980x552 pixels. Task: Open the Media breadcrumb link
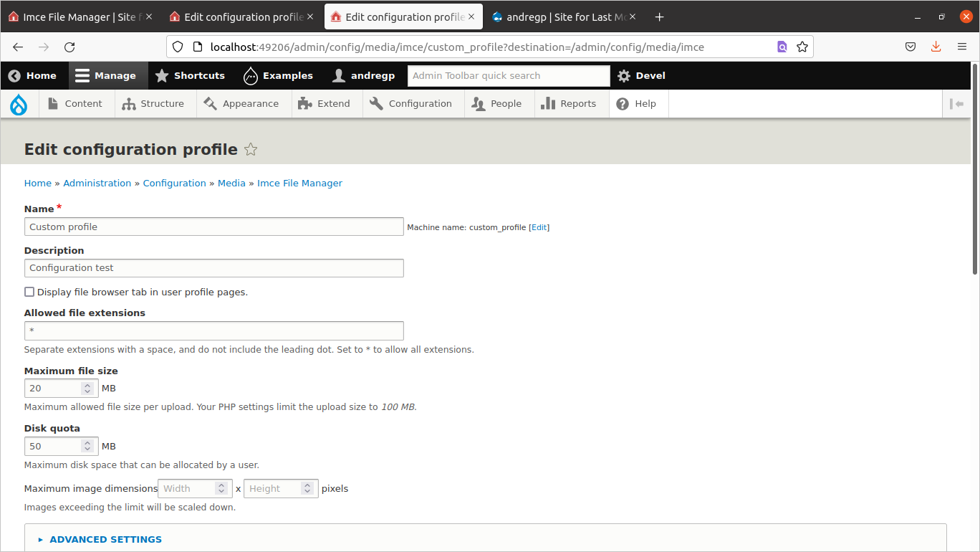click(x=231, y=183)
